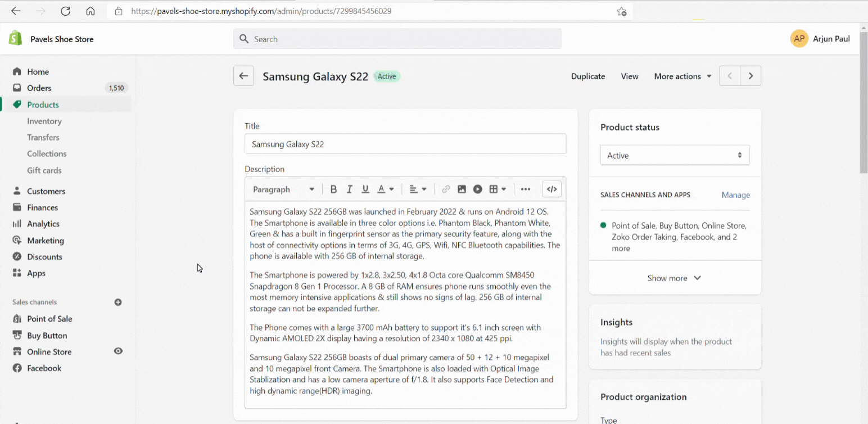The width and height of the screenshot is (868, 424).
Task: Click Manage sales channels link
Action: 736,195
